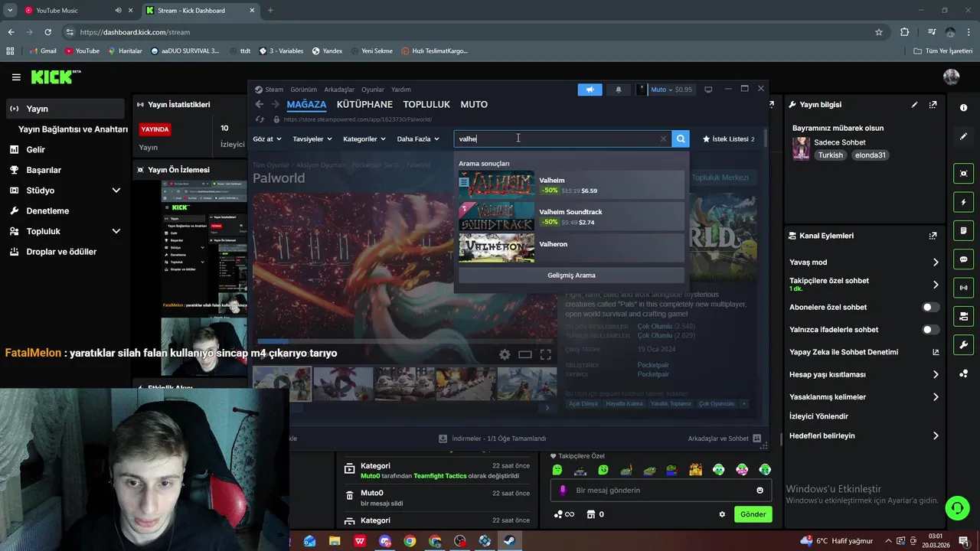The width and height of the screenshot is (980, 551).
Task: Expand Topluluk sidebar section
Action: [x=116, y=231]
